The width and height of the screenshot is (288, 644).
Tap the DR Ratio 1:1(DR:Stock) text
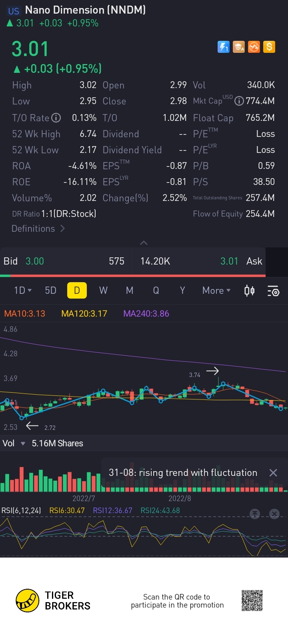(54, 214)
